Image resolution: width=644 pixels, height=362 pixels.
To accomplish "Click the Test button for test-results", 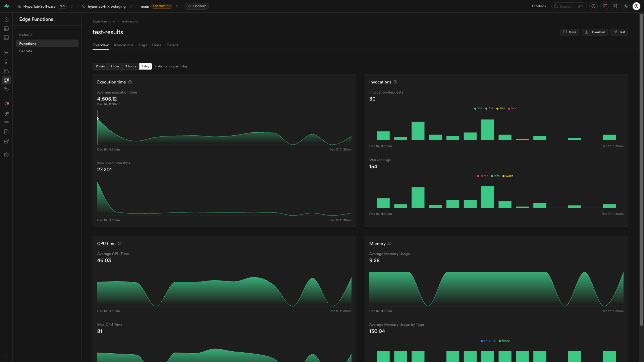I will [x=619, y=32].
